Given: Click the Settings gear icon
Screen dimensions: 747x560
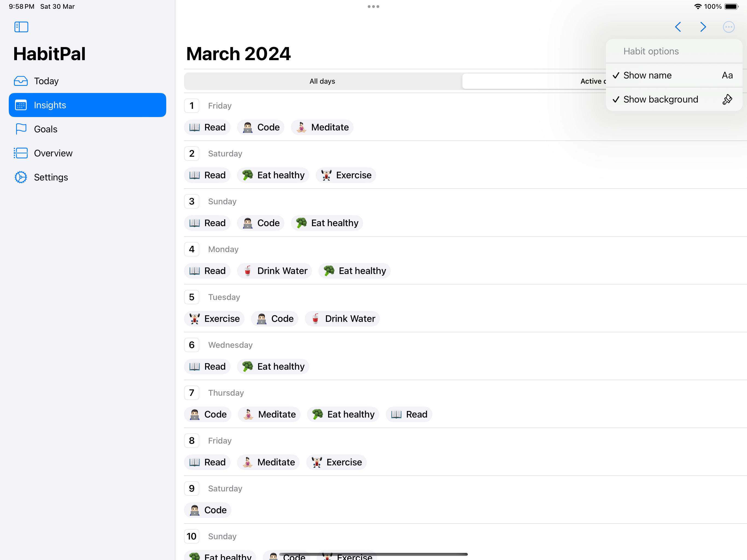Looking at the screenshot, I should [21, 177].
